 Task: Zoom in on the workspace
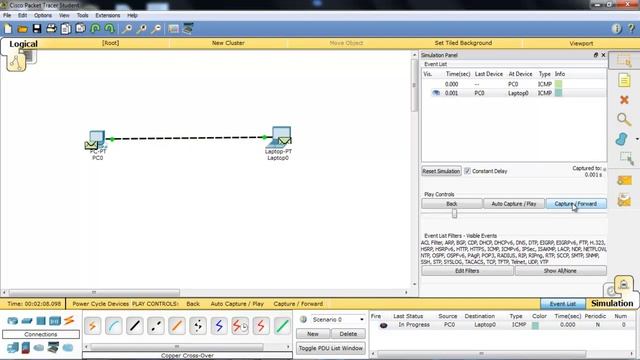(x=127, y=29)
